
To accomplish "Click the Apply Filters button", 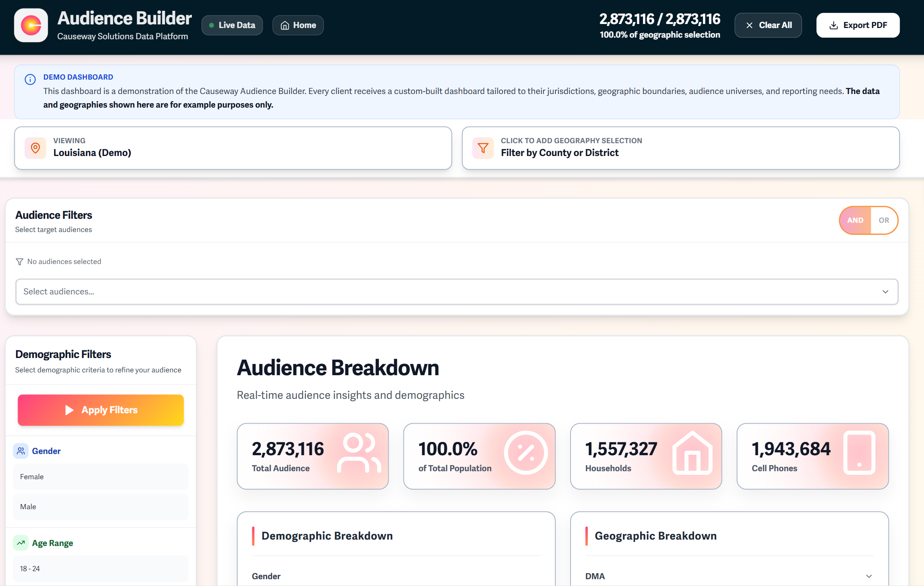I will click(101, 410).
